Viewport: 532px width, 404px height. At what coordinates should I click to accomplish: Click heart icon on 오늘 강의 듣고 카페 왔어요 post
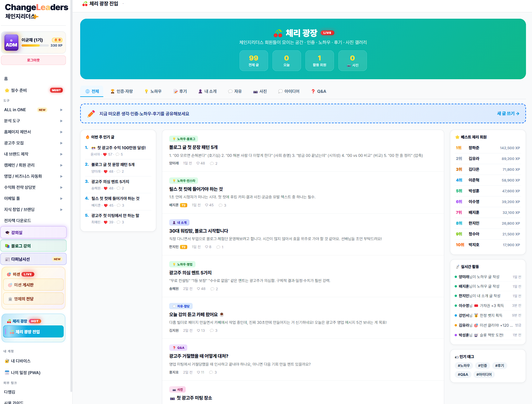tap(198, 330)
